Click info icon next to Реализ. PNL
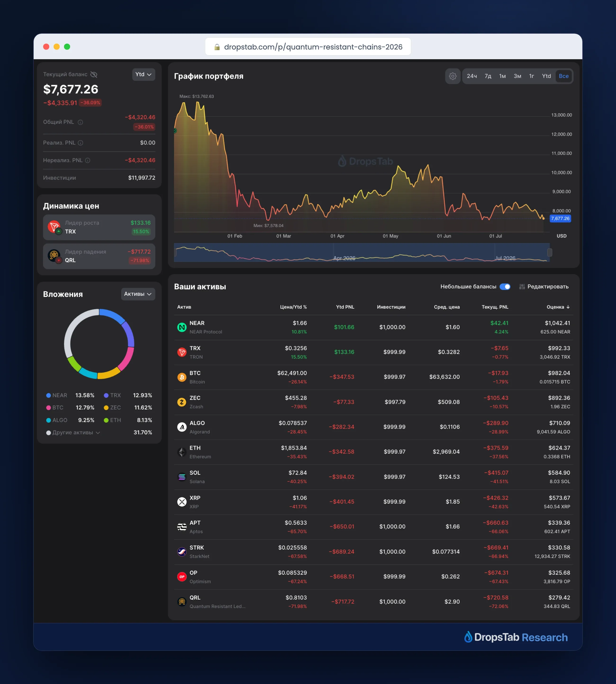 pyautogui.click(x=81, y=143)
